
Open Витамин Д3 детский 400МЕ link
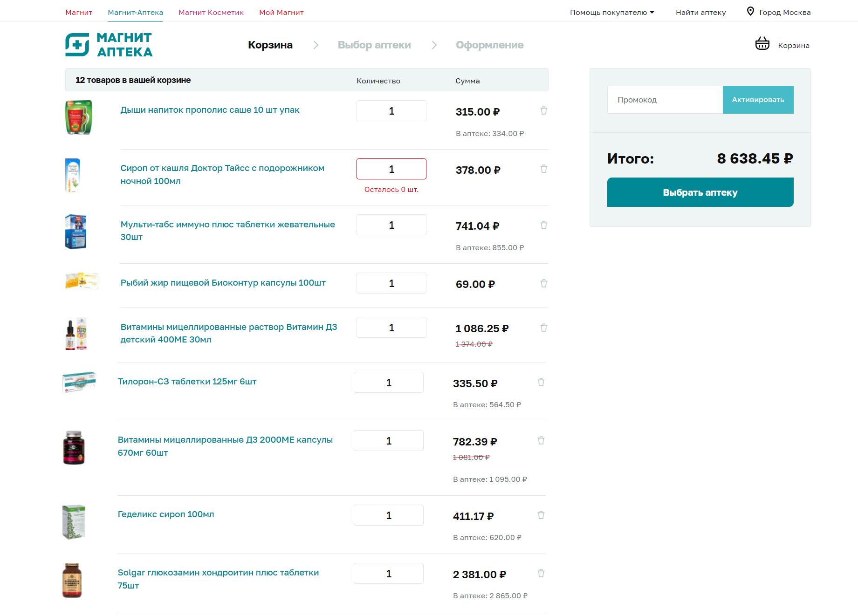229,333
